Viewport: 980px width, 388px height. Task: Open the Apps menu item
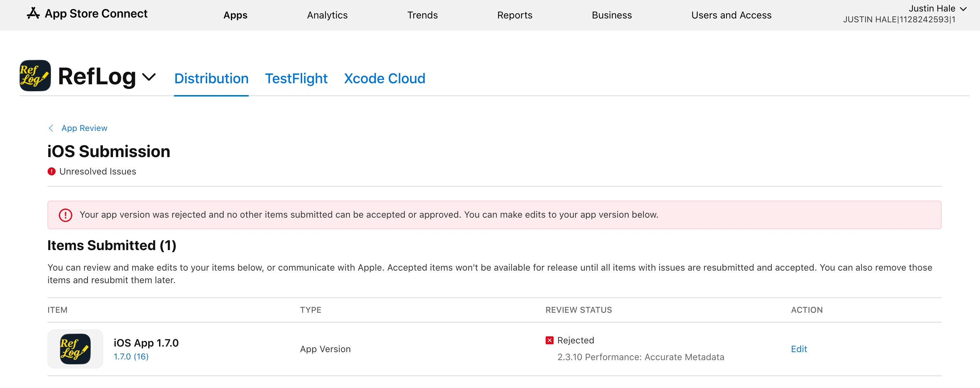point(235,15)
